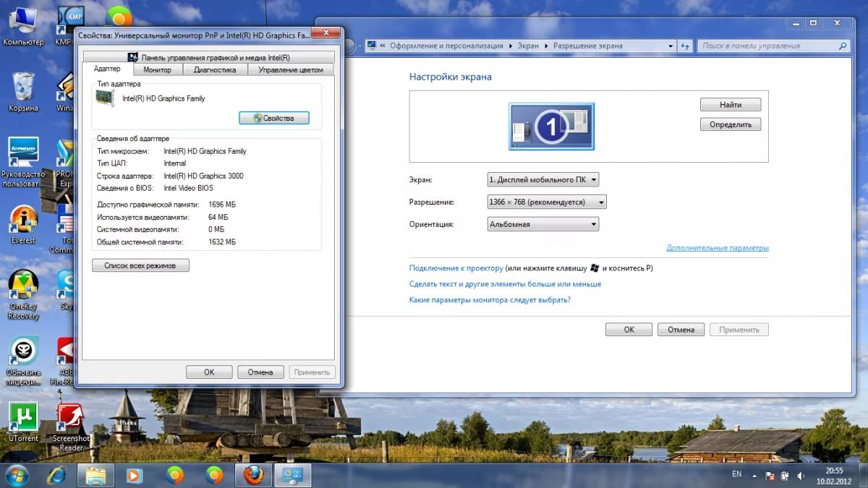Open the uTorrent desktop icon
The width and height of the screenshot is (868, 488).
23,422
